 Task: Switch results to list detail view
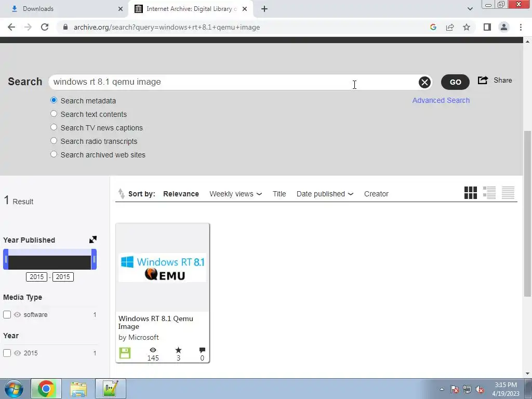[x=489, y=193]
